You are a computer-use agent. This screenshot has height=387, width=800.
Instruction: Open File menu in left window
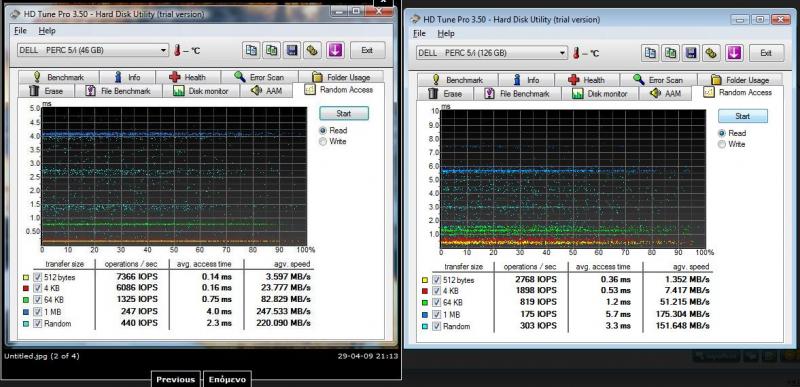click(x=20, y=31)
